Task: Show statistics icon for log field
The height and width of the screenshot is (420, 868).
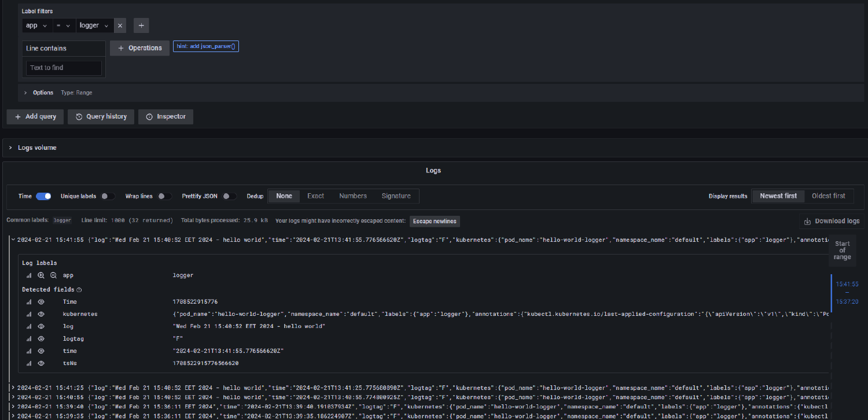Action: 29,326
